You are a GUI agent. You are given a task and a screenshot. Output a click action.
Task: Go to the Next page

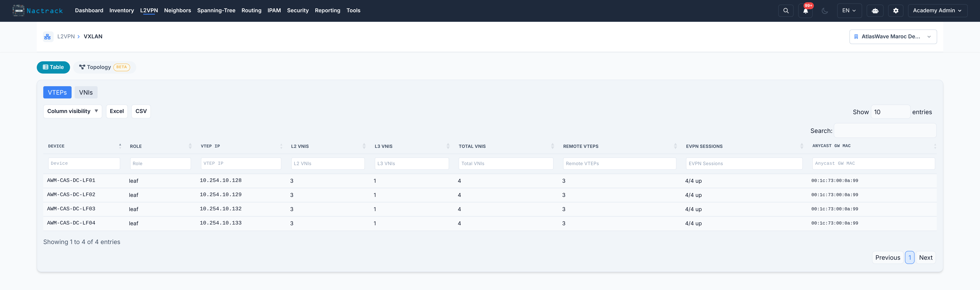pyautogui.click(x=926, y=258)
